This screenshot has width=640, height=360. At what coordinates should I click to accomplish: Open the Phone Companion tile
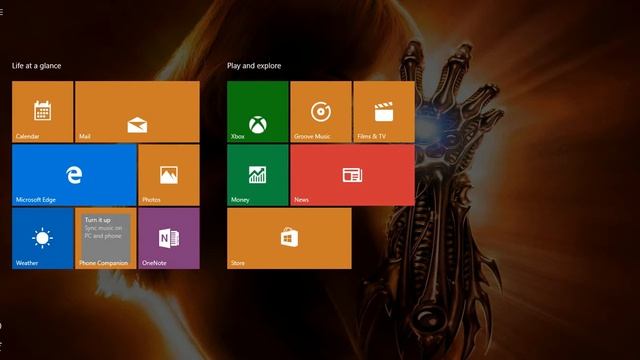pos(106,238)
